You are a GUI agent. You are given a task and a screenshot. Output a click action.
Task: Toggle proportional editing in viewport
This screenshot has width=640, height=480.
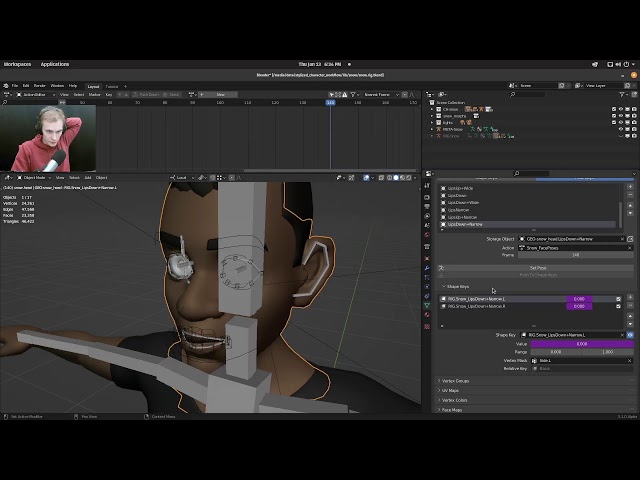click(232, 178)
